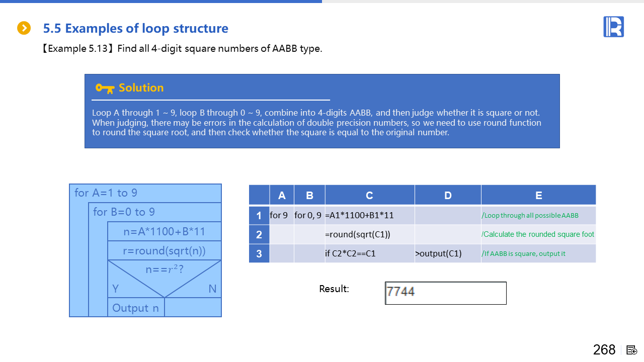The image size is (644, 362).
Task: Click the Result field showing 7744
Action: 445,293
